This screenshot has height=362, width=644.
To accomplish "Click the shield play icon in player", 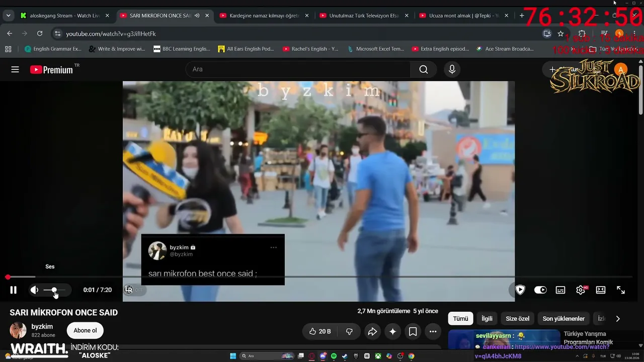I will [x=520, y=290].
